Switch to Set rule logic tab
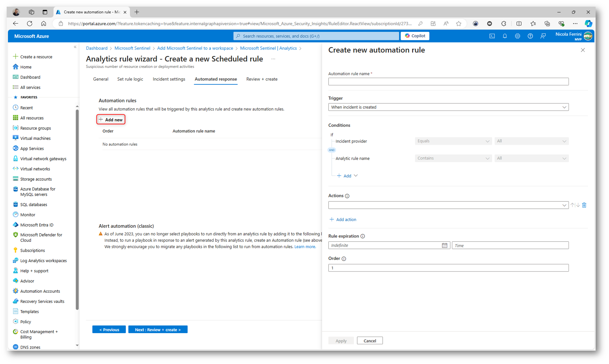 click(130, 79)
